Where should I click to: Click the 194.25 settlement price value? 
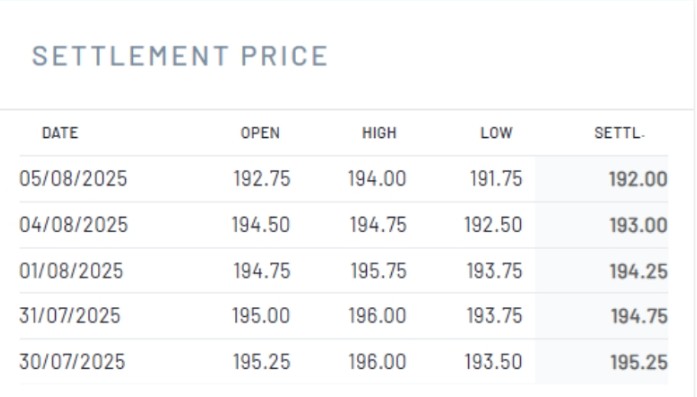tap(638, 271)
